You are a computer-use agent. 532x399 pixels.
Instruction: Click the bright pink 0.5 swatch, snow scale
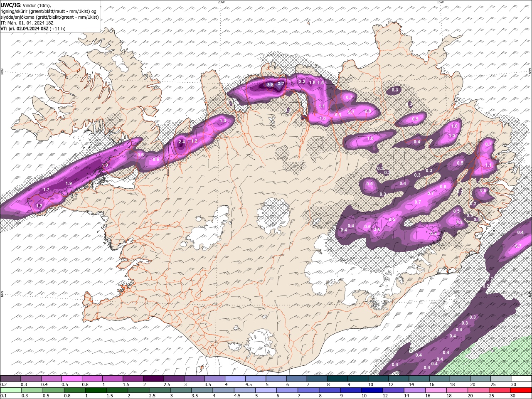(71, 379)
